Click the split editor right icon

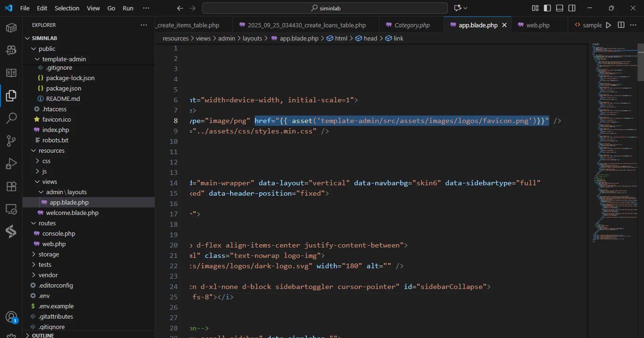pos(621,25)
